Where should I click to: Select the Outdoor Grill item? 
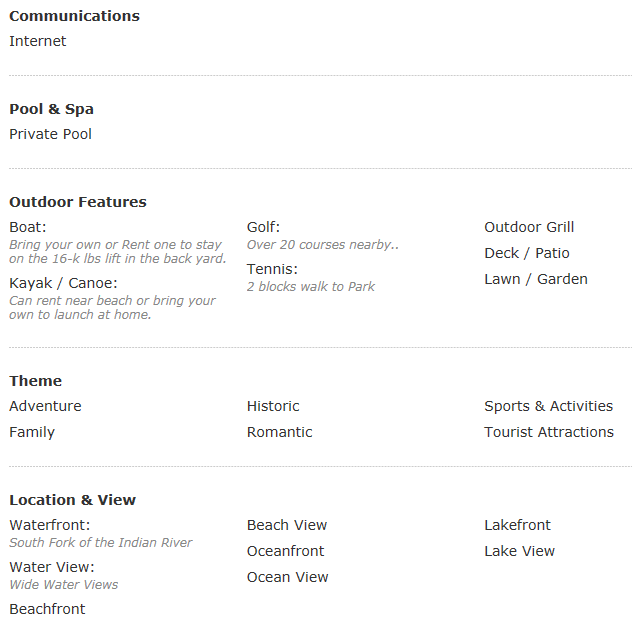tap(529, 227)
